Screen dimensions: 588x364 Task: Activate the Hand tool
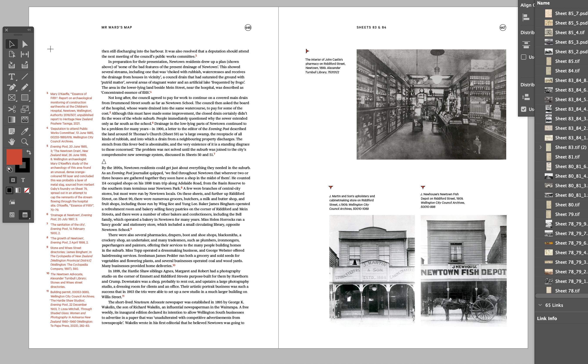pyautogui.click(x=12, y=142)
